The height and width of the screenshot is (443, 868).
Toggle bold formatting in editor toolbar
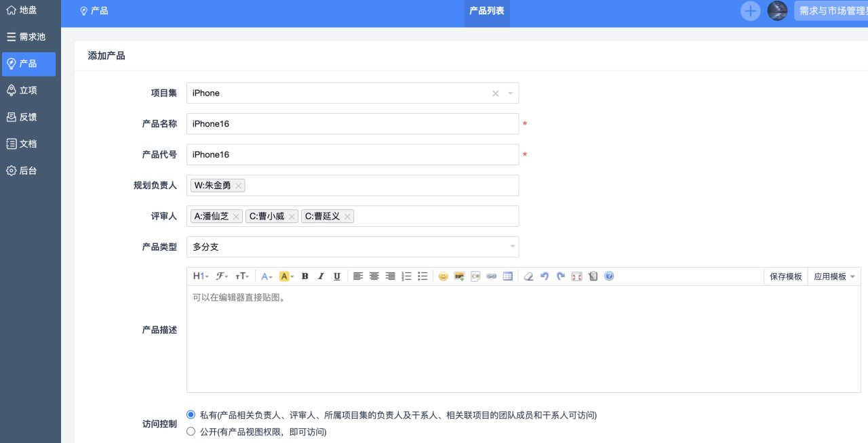(305, 276)
